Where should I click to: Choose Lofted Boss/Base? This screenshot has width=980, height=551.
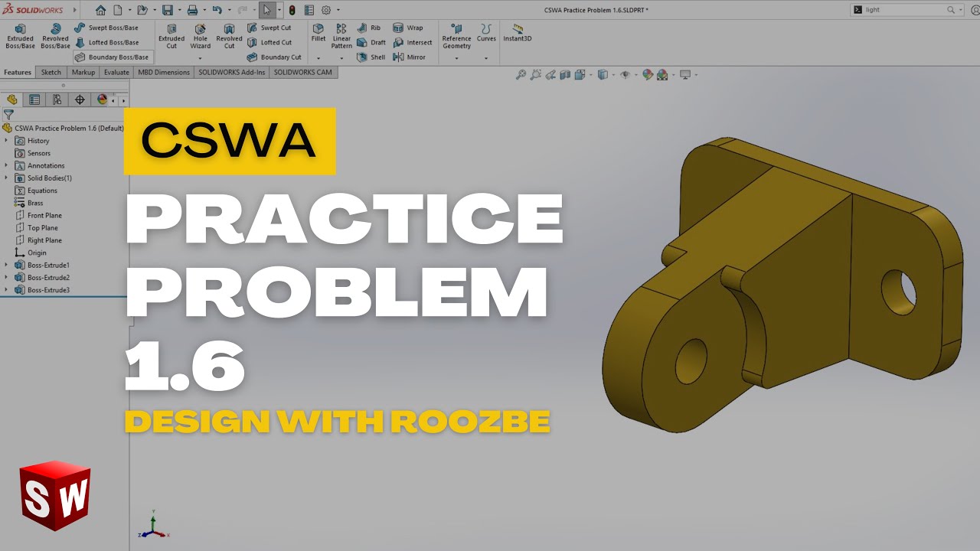[106, 42]
